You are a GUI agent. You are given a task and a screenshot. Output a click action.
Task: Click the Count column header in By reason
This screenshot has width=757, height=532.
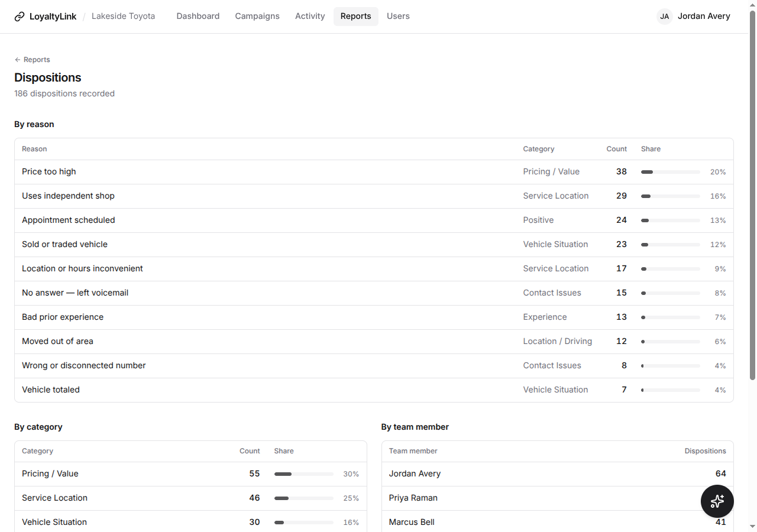pyautogui.click(x=616, y=149)
